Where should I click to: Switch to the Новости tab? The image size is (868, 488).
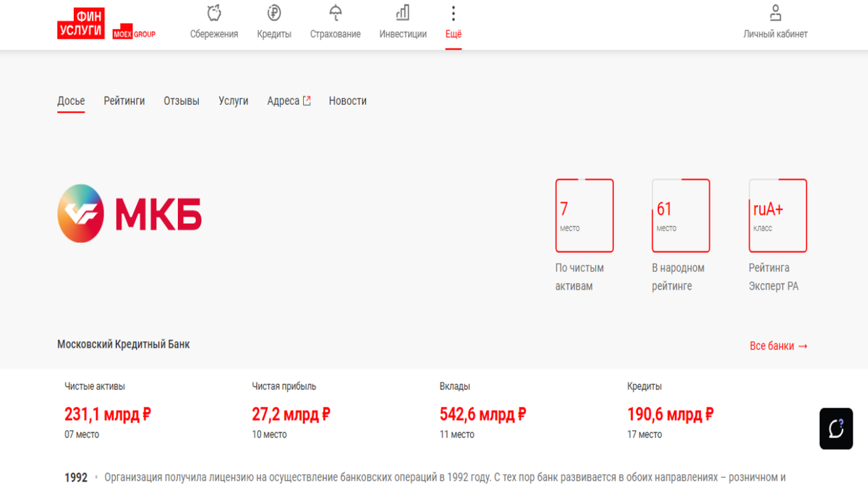pos(348,101)
